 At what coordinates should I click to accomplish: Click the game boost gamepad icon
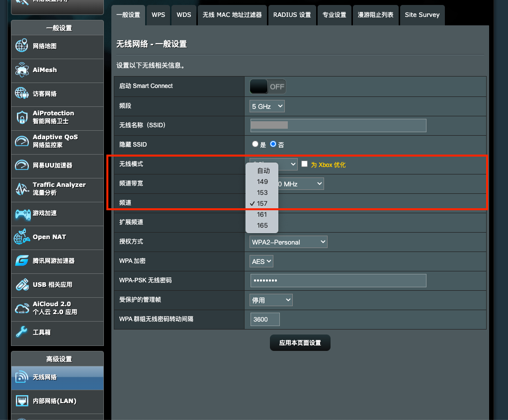22,213
